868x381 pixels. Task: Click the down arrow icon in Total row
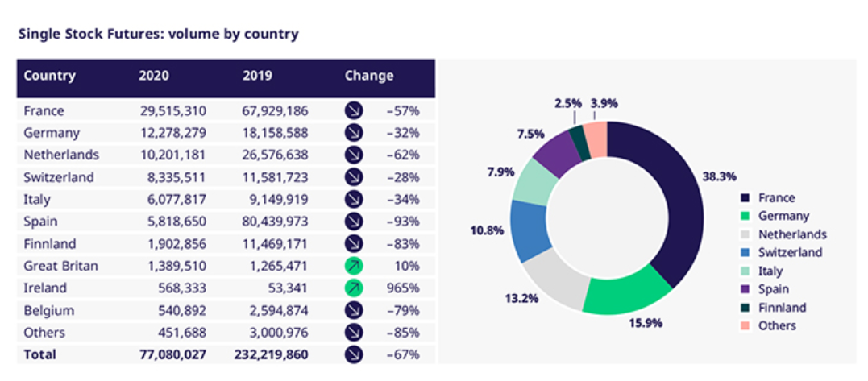click(354, 354)
